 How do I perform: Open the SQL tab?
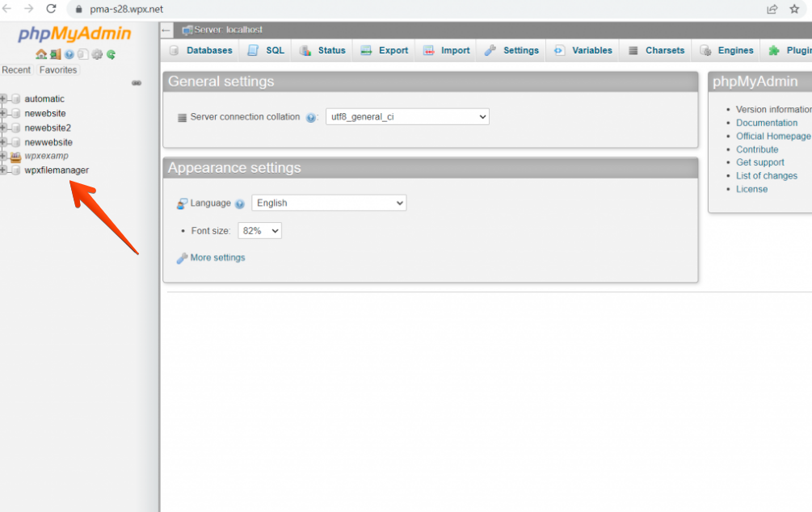coord(267,50)
